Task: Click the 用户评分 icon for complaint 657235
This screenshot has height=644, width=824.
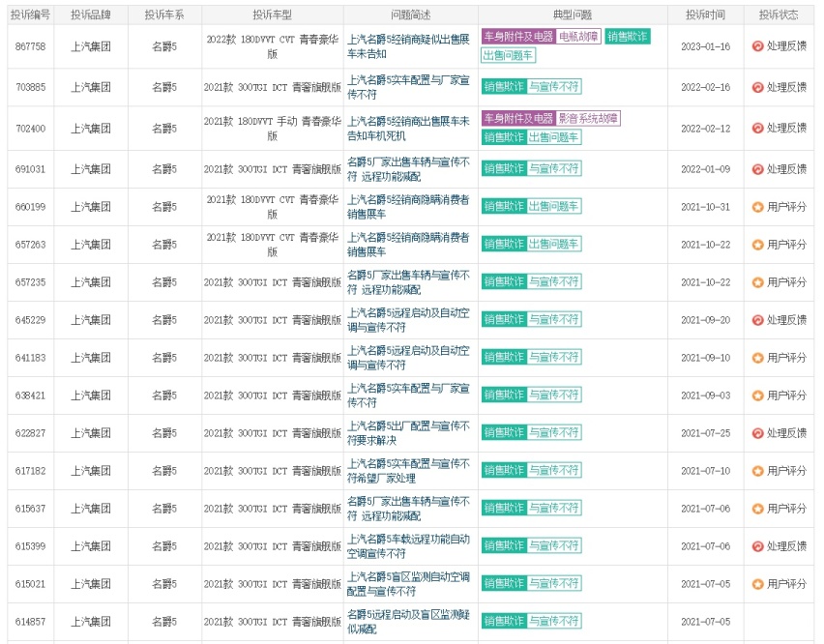Action: point(757,282)
